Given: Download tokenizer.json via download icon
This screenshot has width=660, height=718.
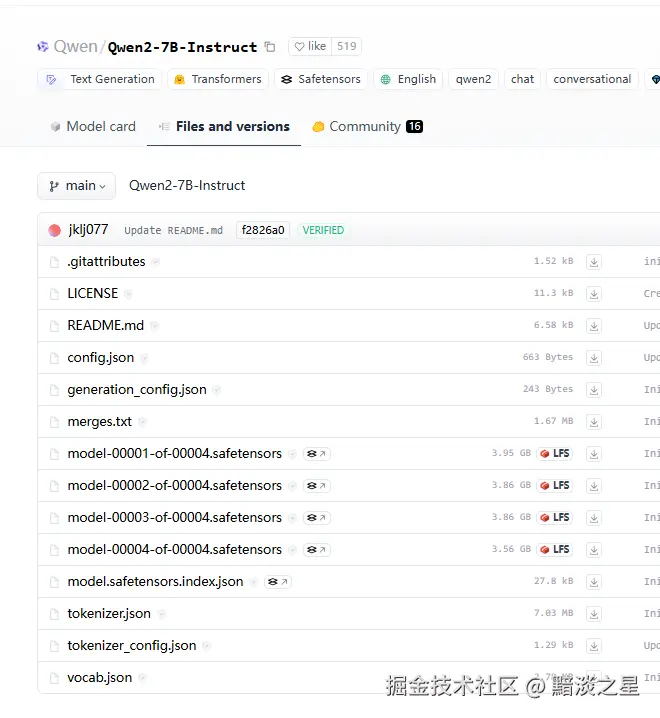Looking at the screenshot, I should (x=594, y=615).
